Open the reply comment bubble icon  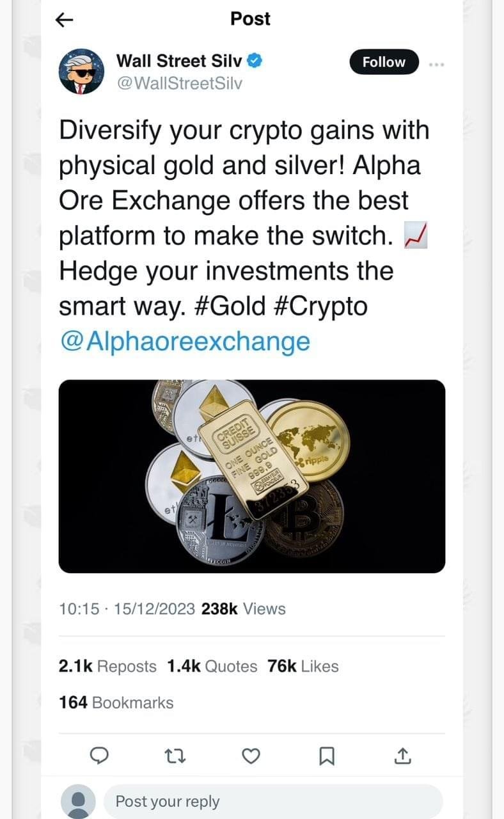(97, 757)
